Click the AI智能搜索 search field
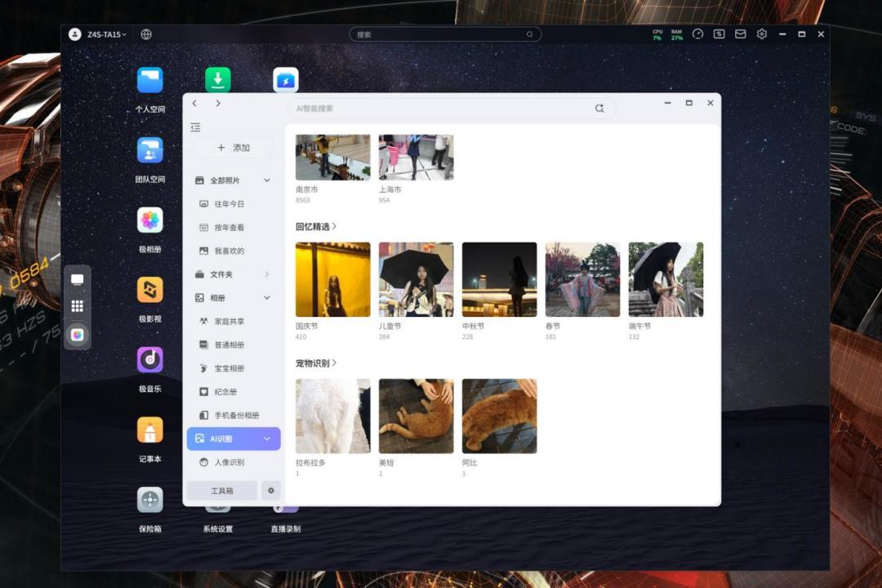The image size is (882, 588). click(452, 108)
